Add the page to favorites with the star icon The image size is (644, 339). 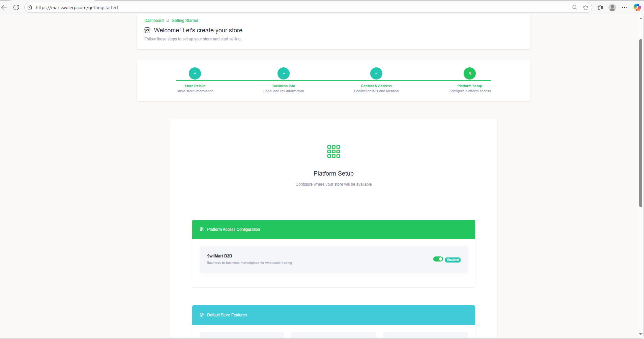586,7
